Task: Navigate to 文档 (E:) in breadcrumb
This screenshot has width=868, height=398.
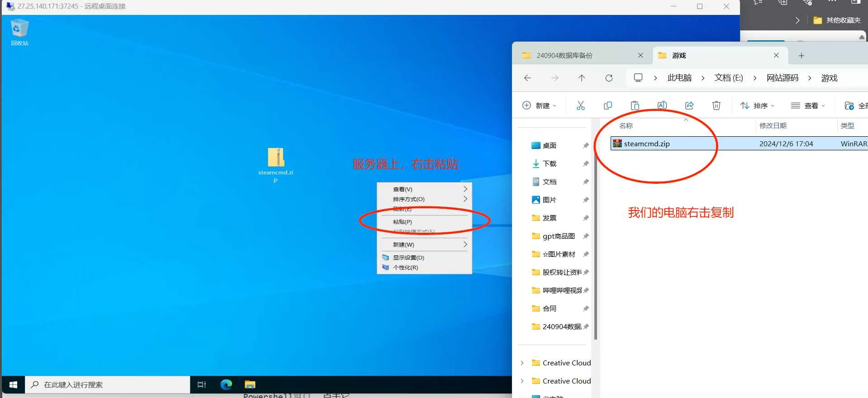Action: [729, 78]
